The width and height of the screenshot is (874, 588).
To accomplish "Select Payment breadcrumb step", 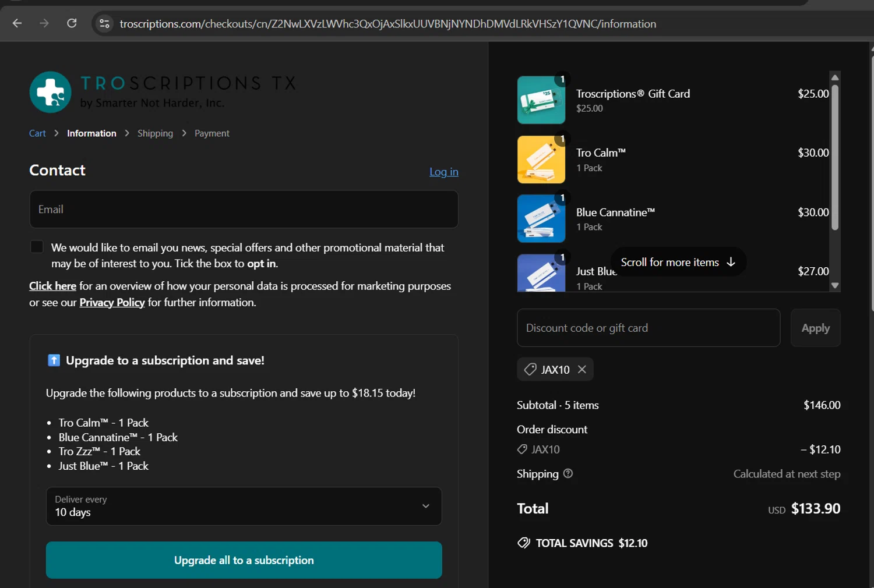I will (212, 133).
